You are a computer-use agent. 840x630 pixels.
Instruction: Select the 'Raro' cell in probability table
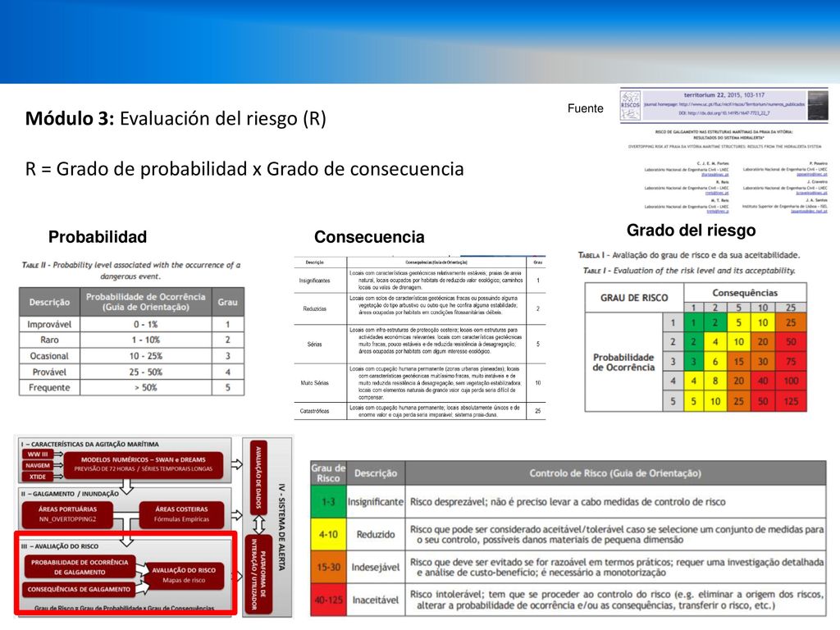point(49,340)
